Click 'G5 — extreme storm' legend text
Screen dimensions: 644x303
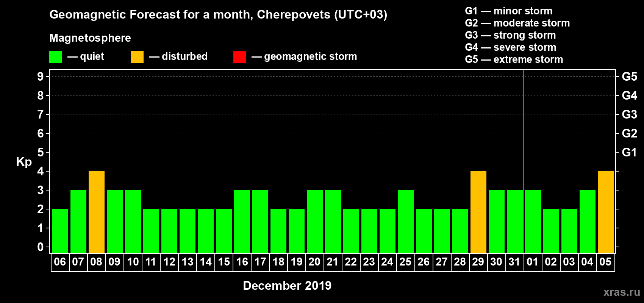[x=514, y=59]
